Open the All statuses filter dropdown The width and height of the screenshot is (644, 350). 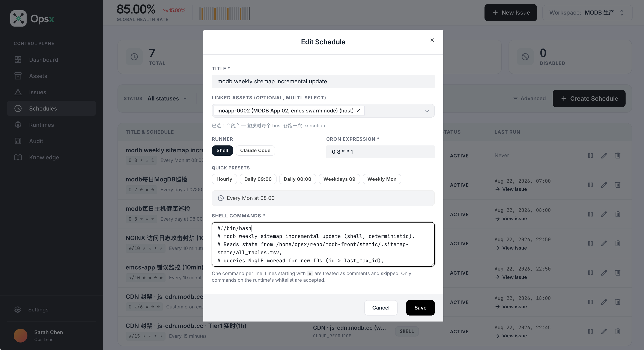(x=167, y=99)
